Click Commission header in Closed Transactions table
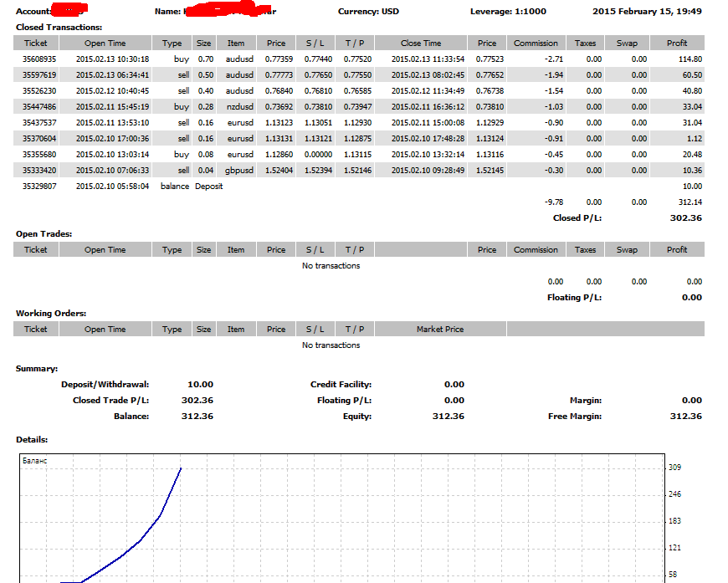The image size is (728, 583). coord(536,43)
